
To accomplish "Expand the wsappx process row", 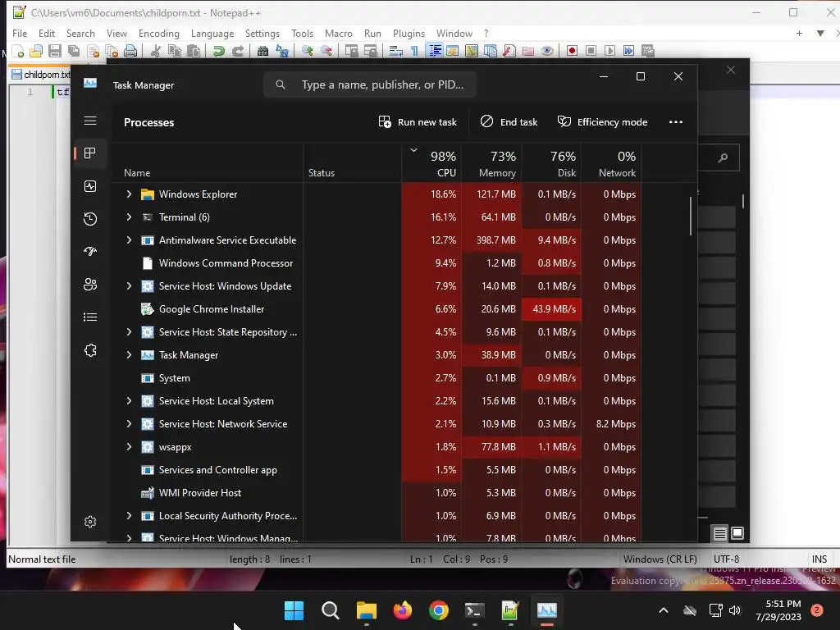I will (x=129, y=447).
